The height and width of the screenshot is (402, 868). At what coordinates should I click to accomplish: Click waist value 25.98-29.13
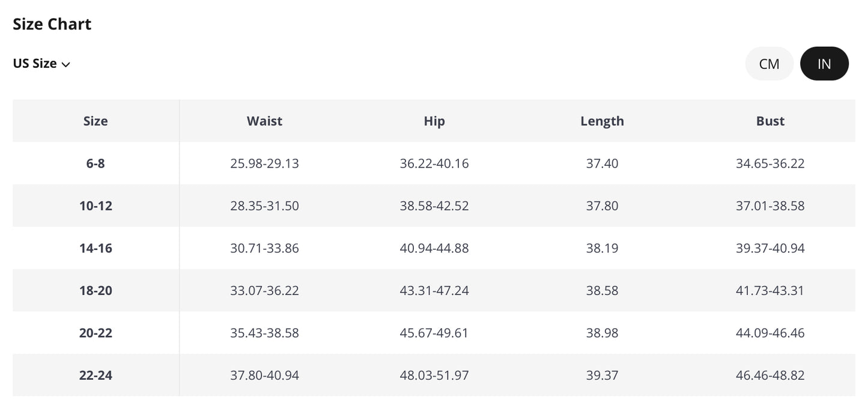(264, 163)
